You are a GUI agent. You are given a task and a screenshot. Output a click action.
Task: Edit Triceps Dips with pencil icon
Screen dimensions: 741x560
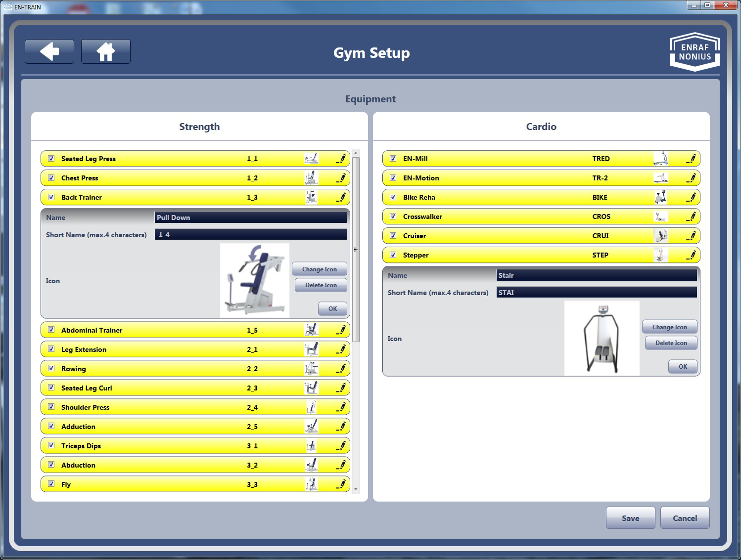tap(341, 446)
